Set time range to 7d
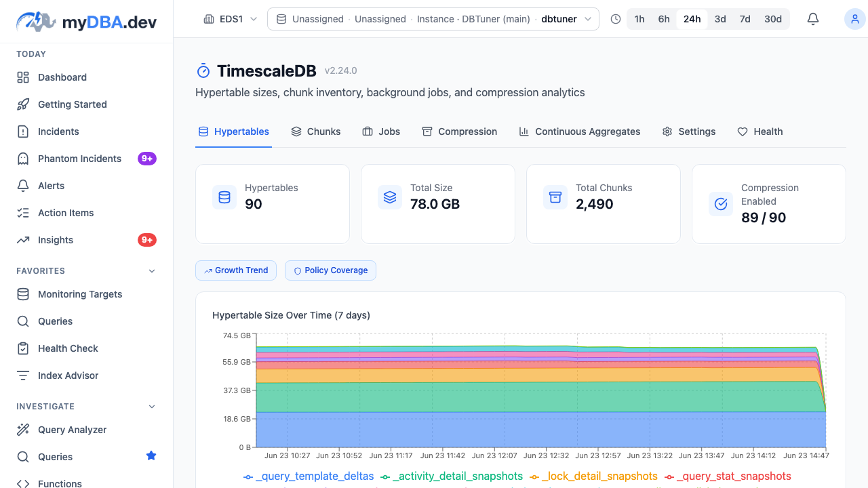 [745, 19]
